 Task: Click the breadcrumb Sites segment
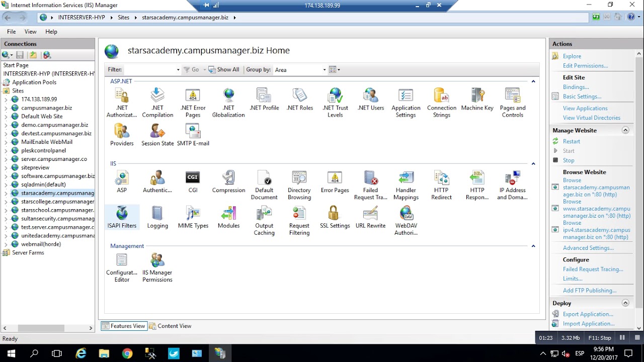(x=123, y=17)
